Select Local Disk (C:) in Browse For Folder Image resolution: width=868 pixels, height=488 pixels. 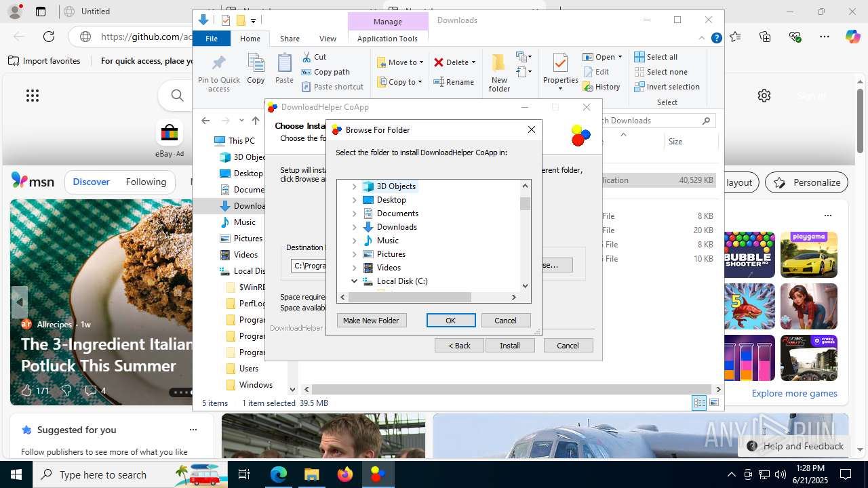coord(402,281)
